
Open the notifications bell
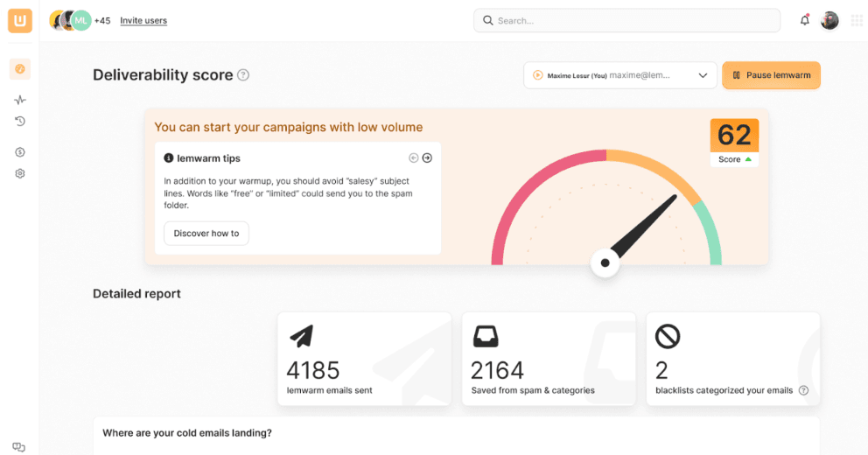(x=804, y=20)
